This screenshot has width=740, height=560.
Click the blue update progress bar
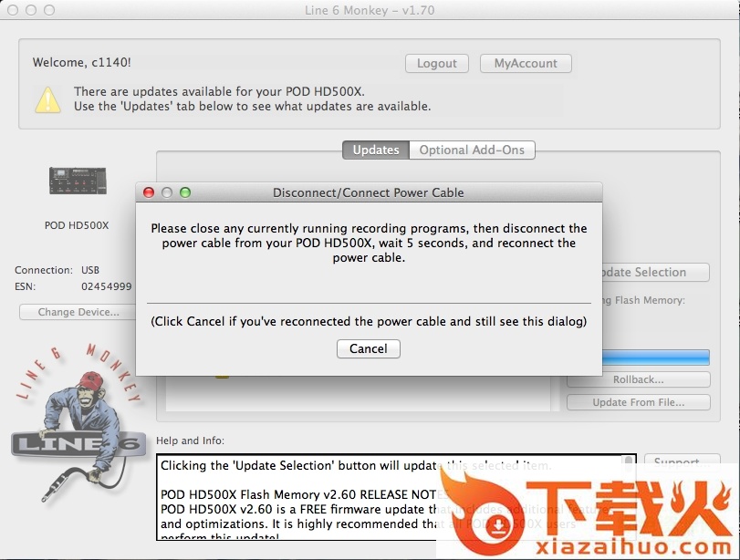[x=655, y=358]
